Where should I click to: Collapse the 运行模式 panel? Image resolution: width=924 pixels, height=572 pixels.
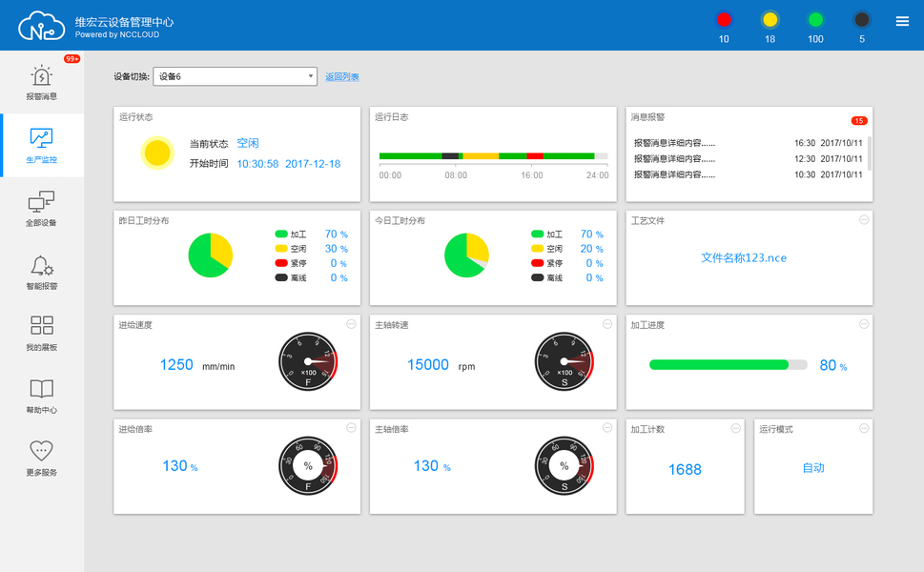tap(864, 428)
